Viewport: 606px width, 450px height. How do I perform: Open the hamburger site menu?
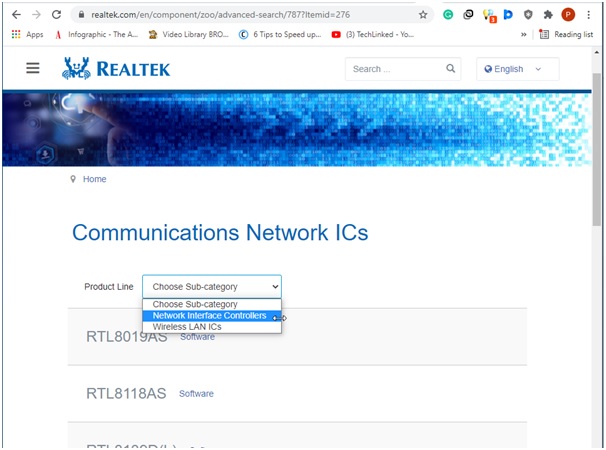[33, 68]
